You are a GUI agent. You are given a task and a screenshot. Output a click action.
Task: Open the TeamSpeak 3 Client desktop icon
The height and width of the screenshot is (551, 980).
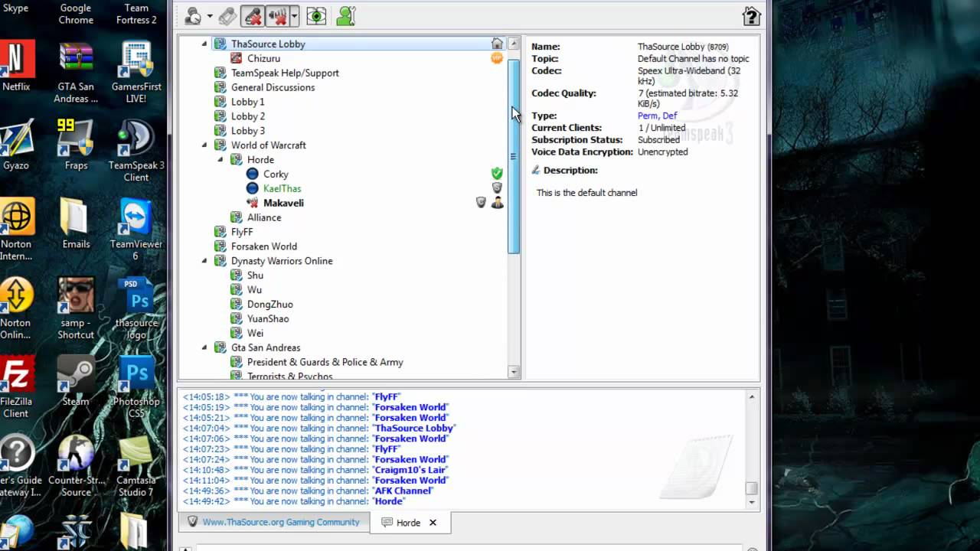point(136,151)
